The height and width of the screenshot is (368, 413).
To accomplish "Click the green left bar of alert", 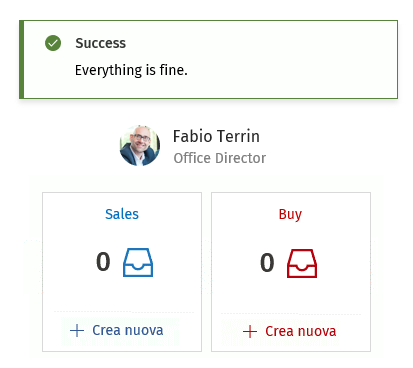I will tap(21, 59).
